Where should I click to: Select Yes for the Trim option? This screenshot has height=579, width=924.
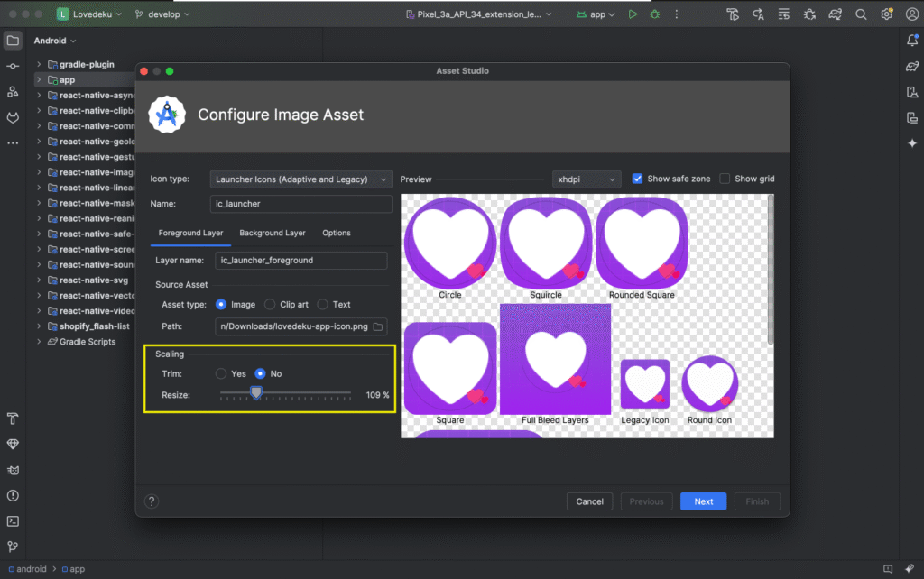pos(221,373)
